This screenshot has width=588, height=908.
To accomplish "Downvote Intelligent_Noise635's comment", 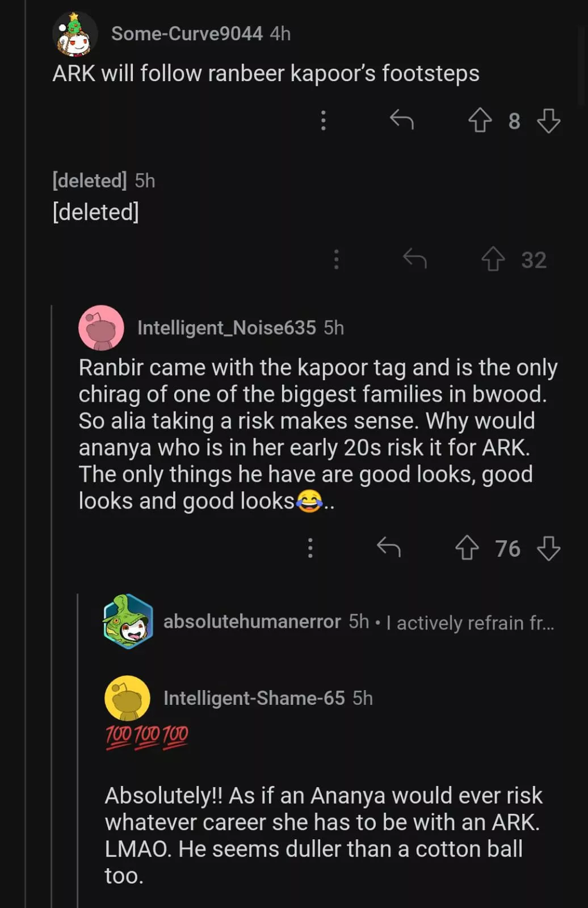I will [548, 548].
